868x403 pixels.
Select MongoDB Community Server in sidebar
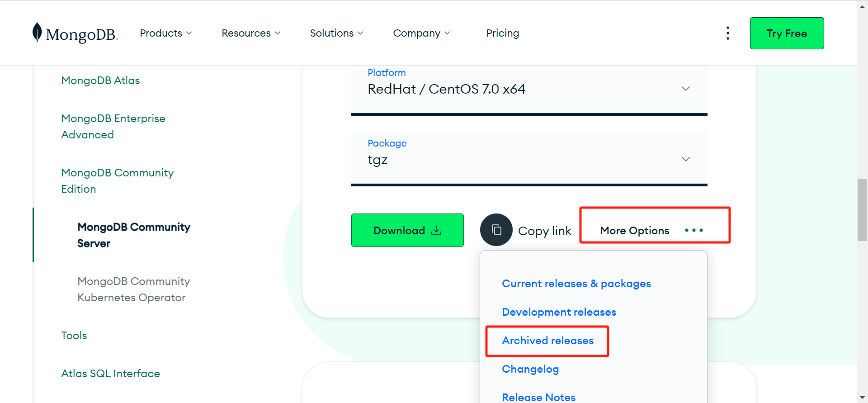pyautogui.click(x=133, y=235)
